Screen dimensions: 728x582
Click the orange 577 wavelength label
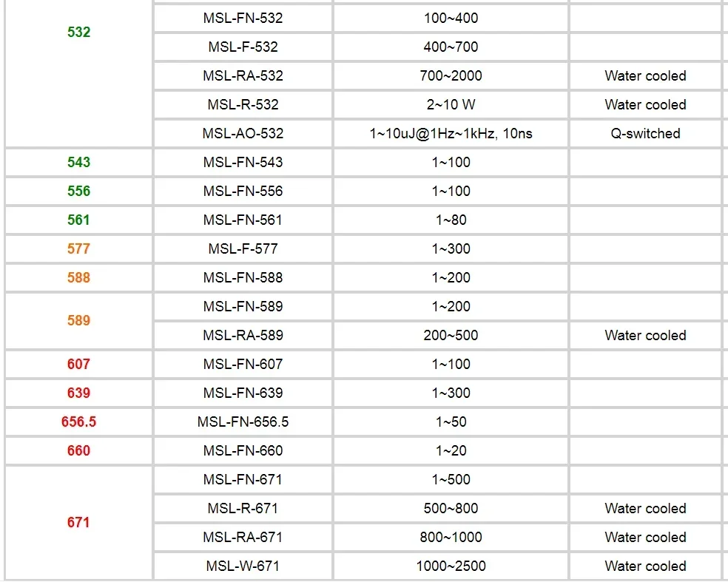point(78,248)
